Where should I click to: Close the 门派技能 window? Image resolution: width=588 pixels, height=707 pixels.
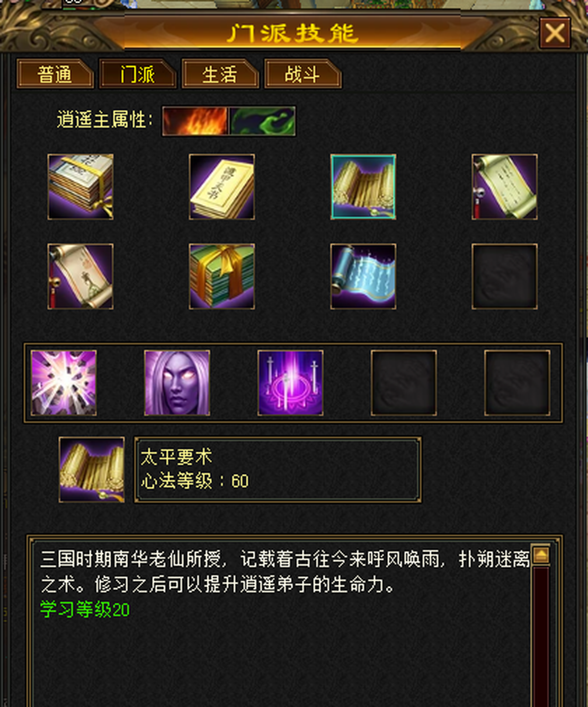coord(555,33)
